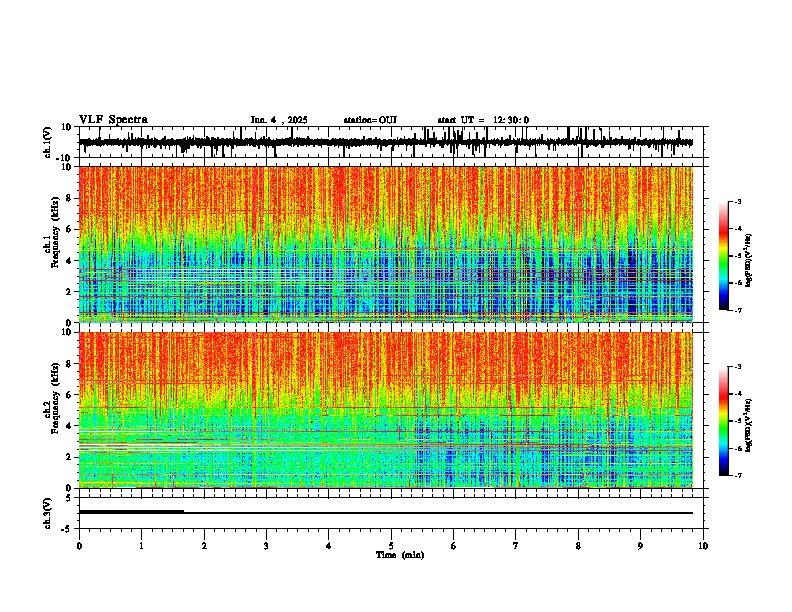Click time axis tick label 10

point(703,546)
